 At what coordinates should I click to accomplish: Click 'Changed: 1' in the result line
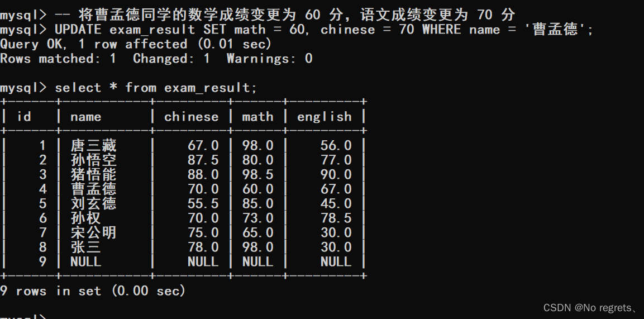pyautogui.click(x=171, y=59)
